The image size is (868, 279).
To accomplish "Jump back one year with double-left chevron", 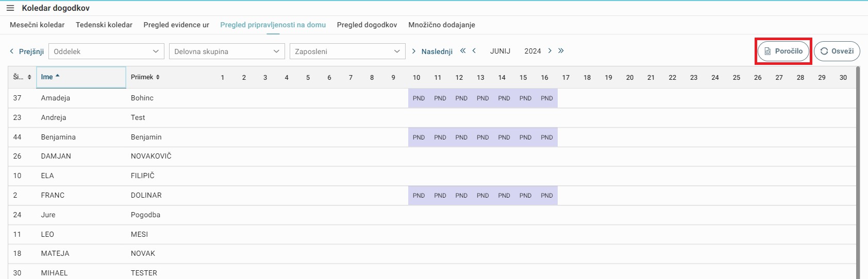I will tap(463, 50).
